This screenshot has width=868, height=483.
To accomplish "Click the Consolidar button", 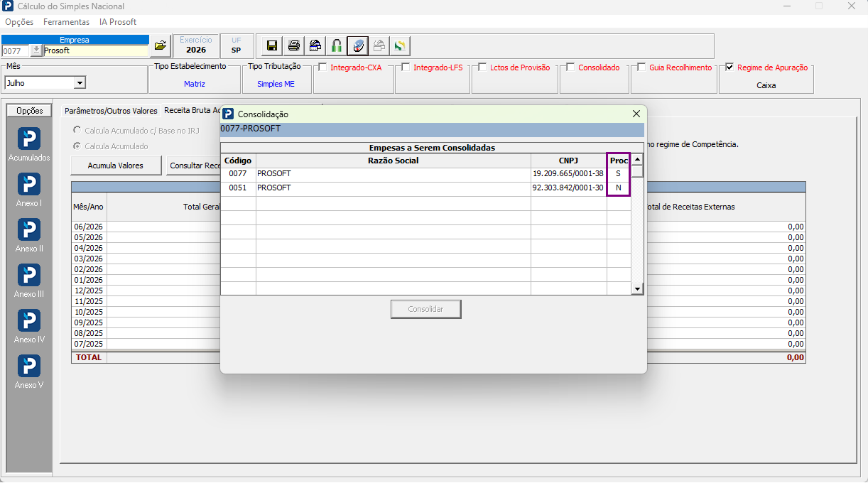I will pyautogui.click(x=426, y=309).
